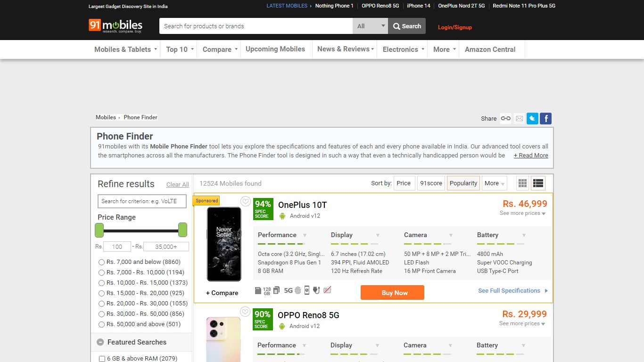Select Rs. 20,000 - Rs. 30,000 price filter
644x362 pixels.
(x=101, y=304)
